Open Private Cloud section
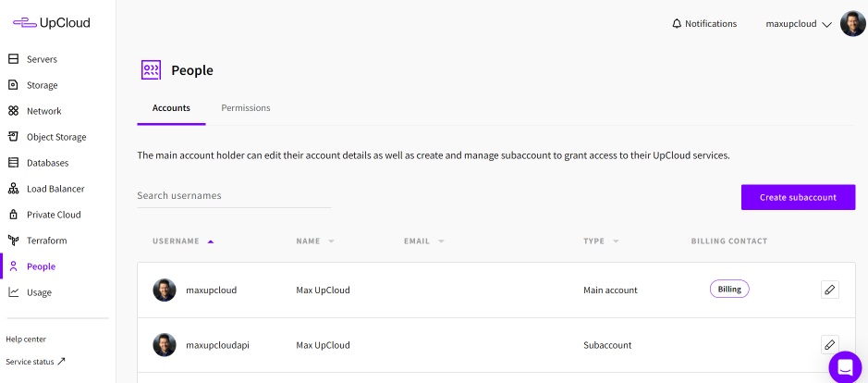The width and height of the screenshot is (868, 383). (x=54, y=215)
